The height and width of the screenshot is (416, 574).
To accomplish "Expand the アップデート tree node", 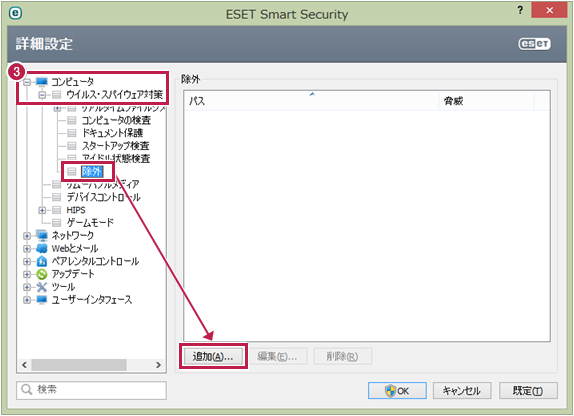I will [x=27, y=274].
